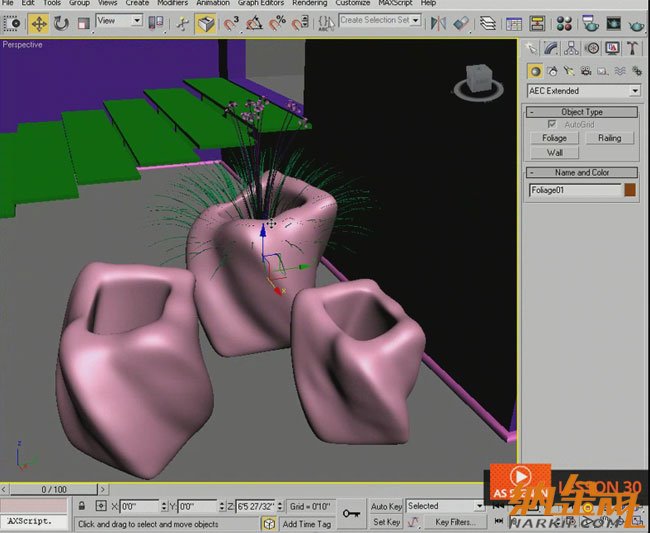Open the MAXScript menu
The image size is (650, 533).
tap(395, 3)
